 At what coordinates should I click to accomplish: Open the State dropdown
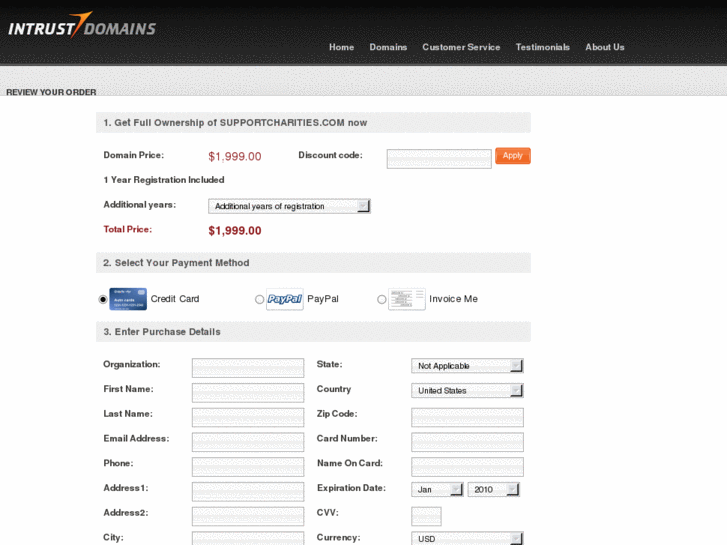(x=467, y=365)
